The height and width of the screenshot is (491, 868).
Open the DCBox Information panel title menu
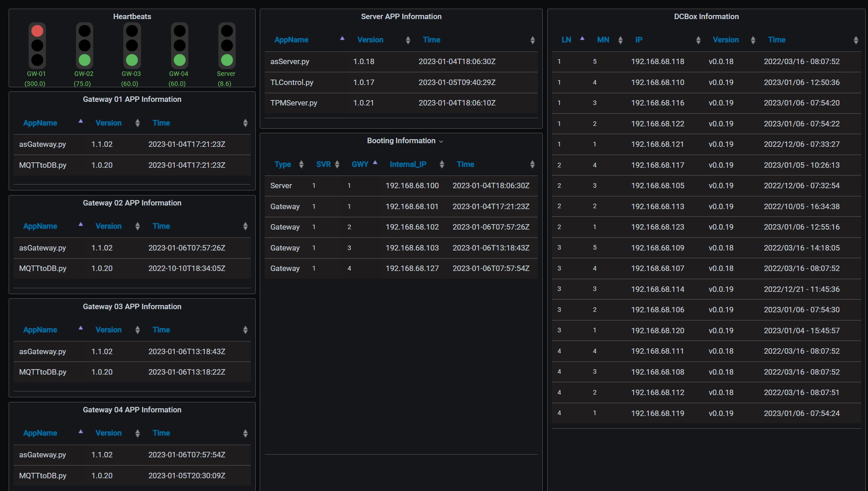[x=706, y=16]
